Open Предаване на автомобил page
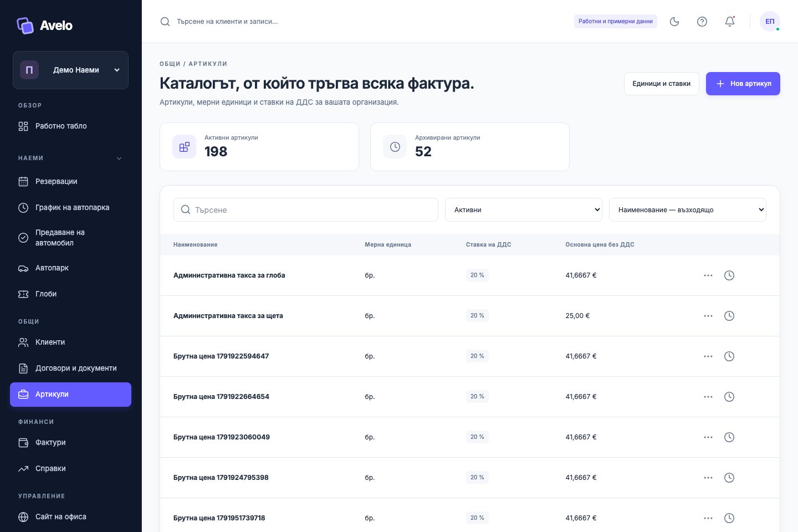Viewport: 798px width, 532px height. point(70,238)
